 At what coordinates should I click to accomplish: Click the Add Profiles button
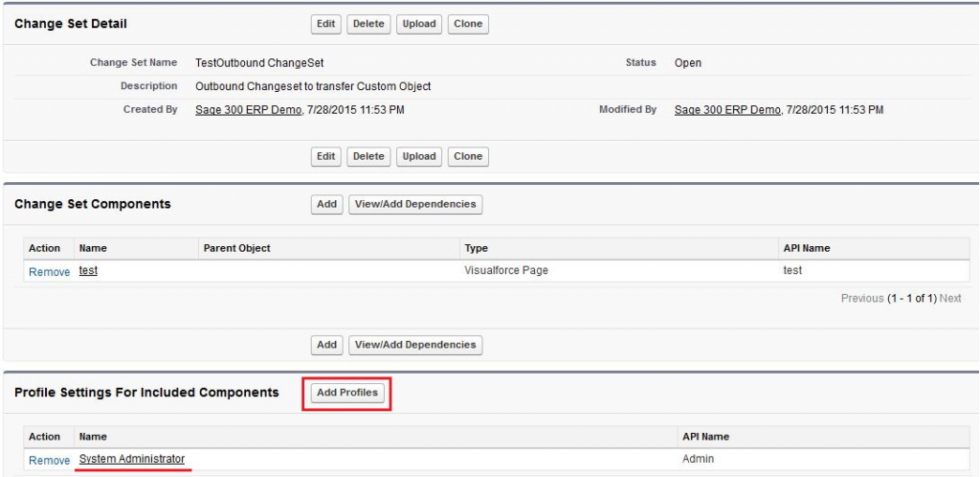tap(347, 393)
